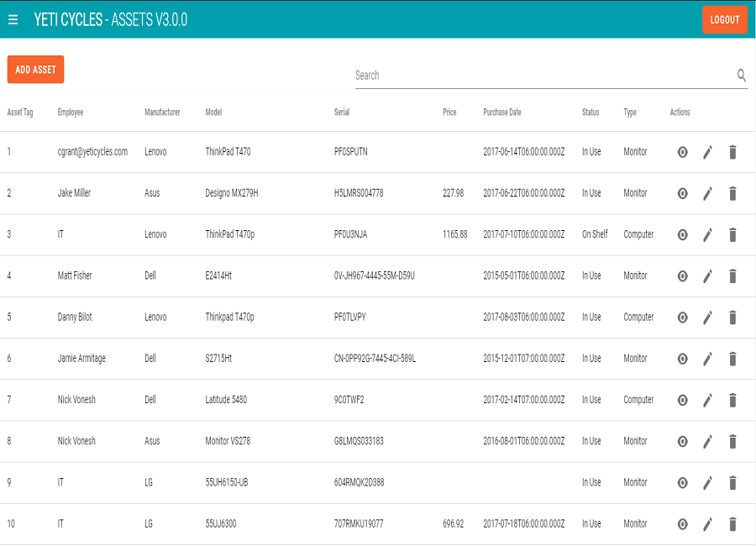This screenshot has height=546, width=756.
Task: Edit Danny Bilot's asset
Action: pyautogui.click(x=707, y=318)
